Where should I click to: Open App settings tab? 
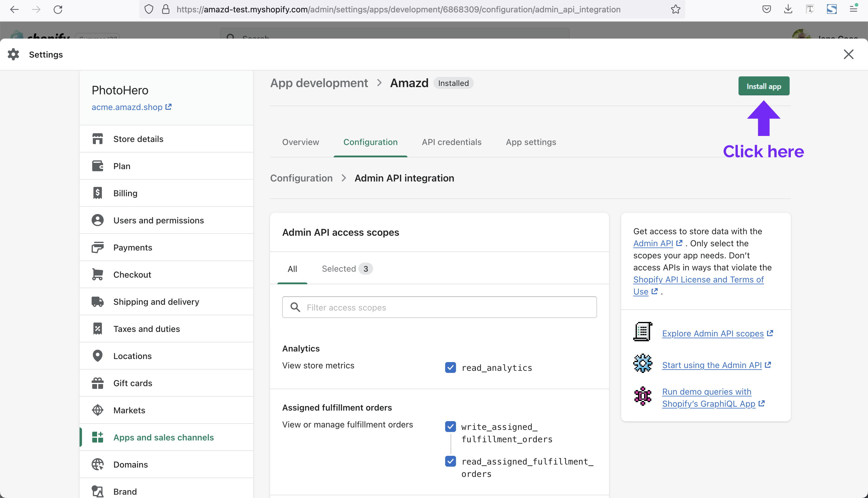coord(530,142)
